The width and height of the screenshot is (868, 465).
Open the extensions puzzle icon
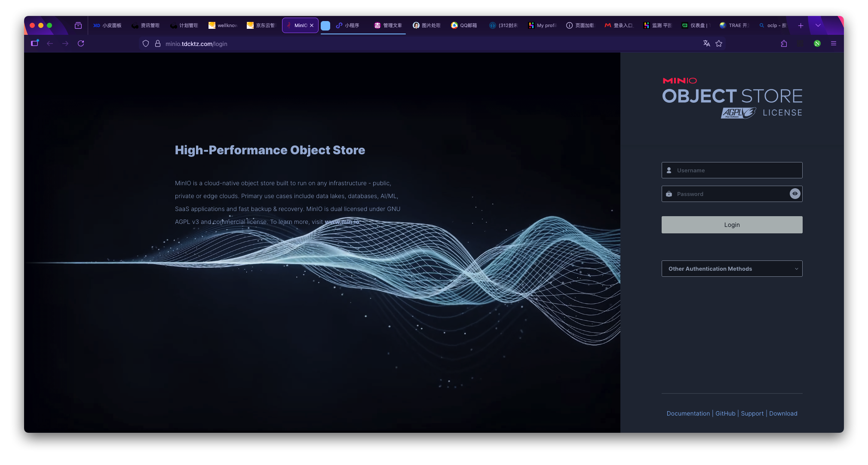pyautogui.click(x=784, y=43)
